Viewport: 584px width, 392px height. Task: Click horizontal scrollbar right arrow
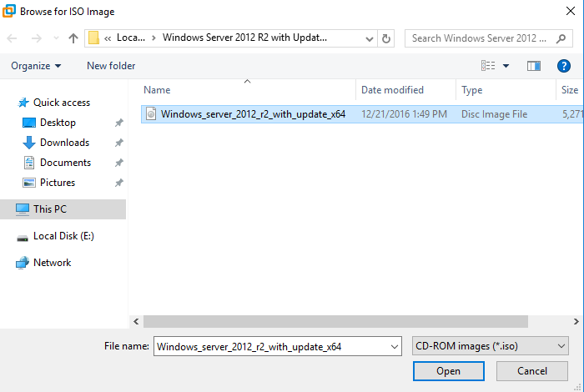576,322
